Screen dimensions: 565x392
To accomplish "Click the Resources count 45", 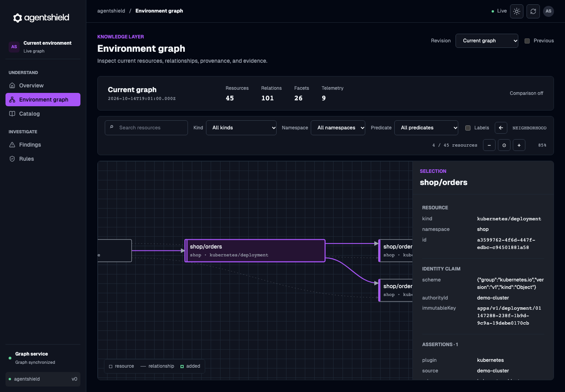I will 230,98.
